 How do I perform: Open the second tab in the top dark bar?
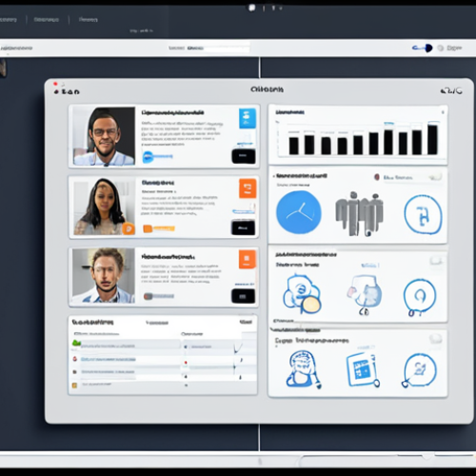tap(47, 20)
